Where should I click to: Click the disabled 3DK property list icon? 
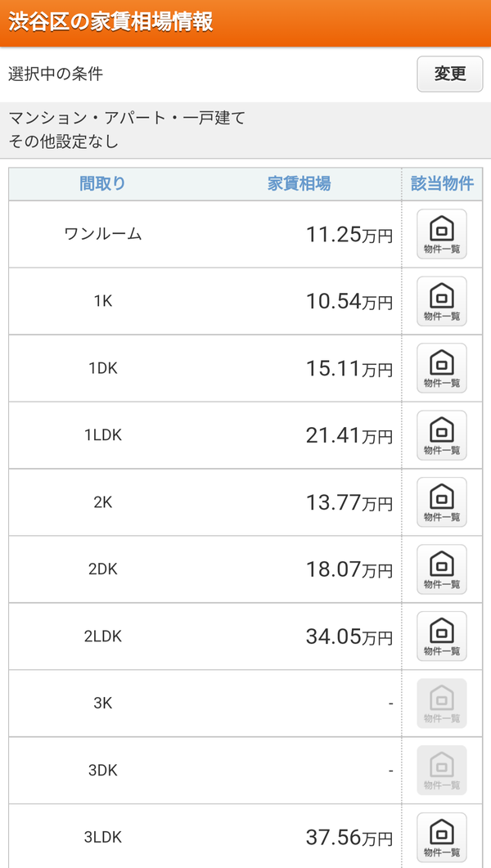coord(442,771)
